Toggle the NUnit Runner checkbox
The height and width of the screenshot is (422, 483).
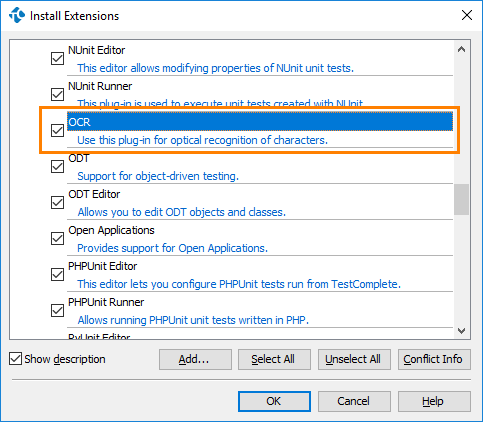(57, 94)
